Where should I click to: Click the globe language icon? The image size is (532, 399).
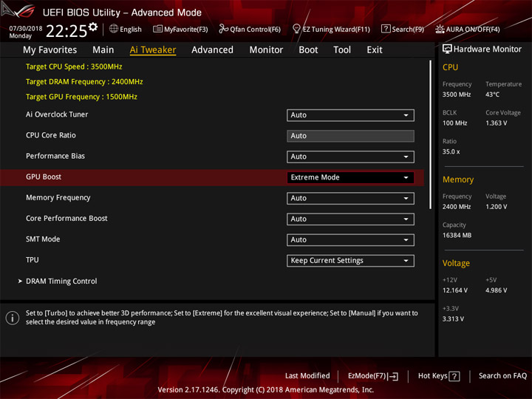(114, 29)
